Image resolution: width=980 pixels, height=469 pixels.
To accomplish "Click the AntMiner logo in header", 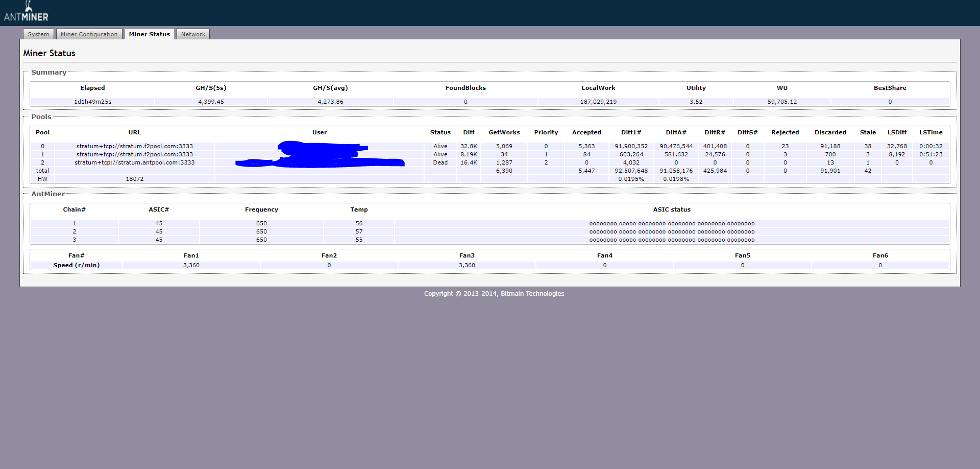I will (x=26, y=12).
